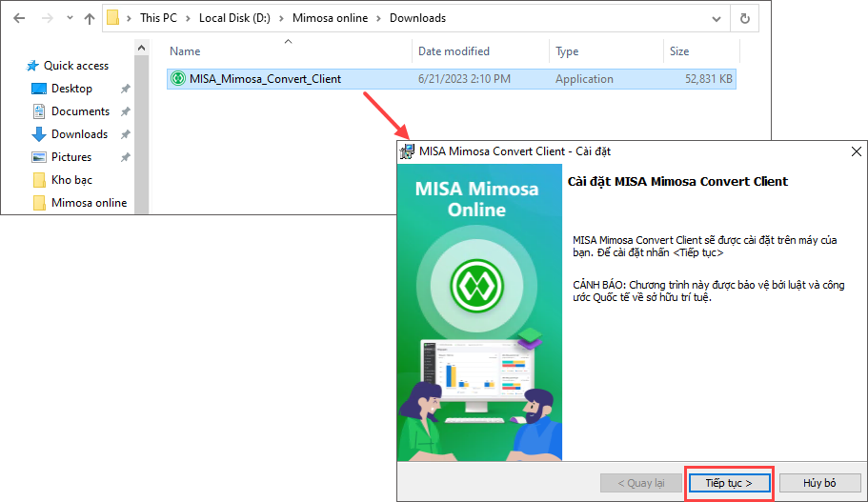This screenshot has width=868, height=502.
Task: Click the 52,831 KB size cell
Action: [x=709, y=79]
